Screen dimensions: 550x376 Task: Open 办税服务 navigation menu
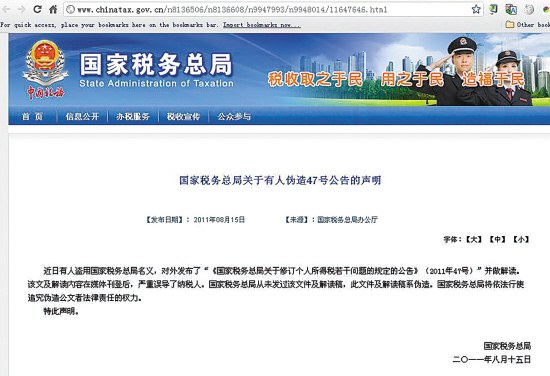point(133,116)
